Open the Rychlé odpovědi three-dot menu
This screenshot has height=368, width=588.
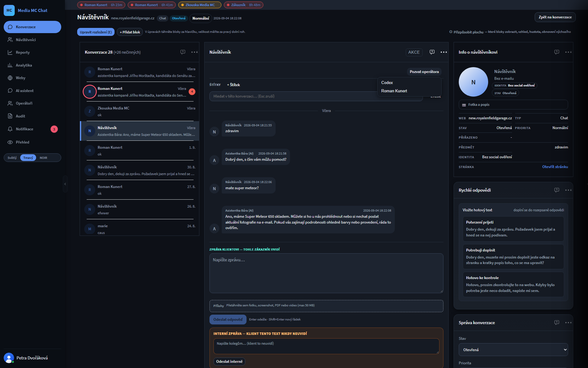coord(568,190)
